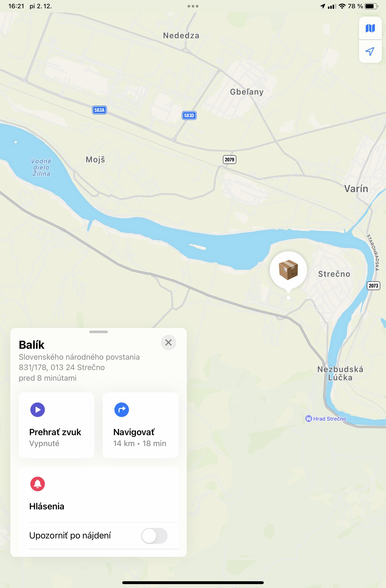Tap the 2079 road marker

(230, 159)
